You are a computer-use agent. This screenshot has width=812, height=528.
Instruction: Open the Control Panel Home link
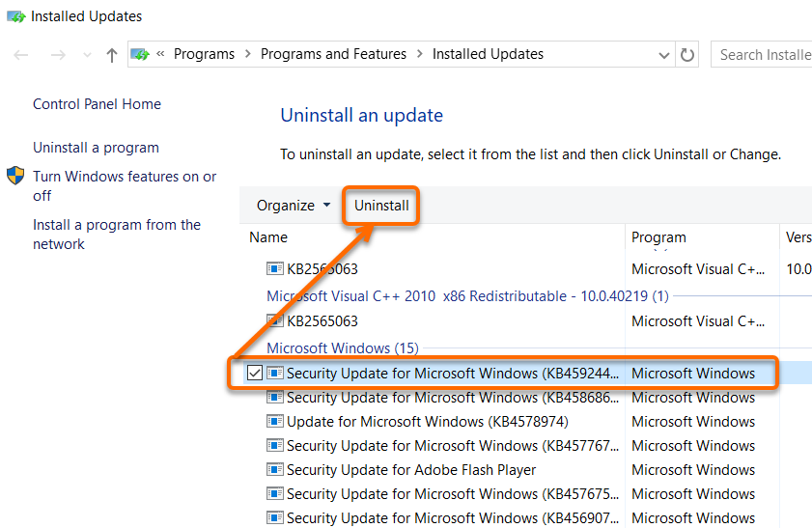(x=97, y=104)
